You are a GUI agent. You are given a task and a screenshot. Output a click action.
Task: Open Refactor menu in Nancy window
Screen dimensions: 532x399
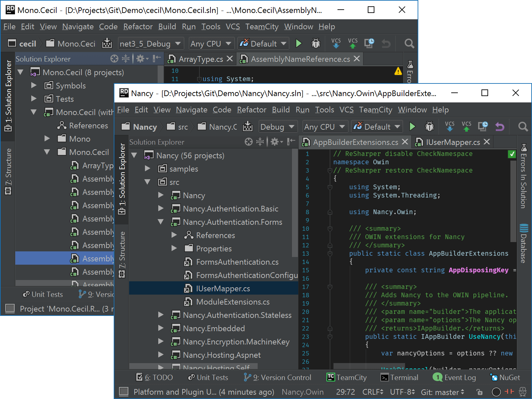coord(251,110)
